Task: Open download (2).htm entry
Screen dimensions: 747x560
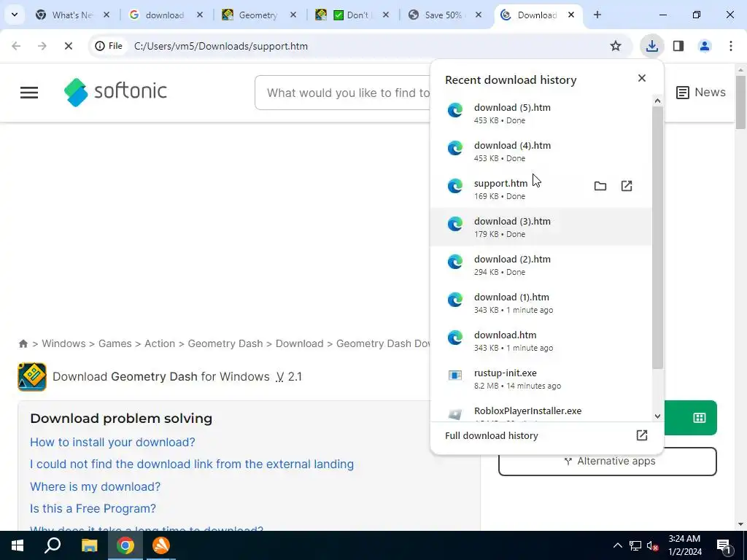Action: coord(541,265)
